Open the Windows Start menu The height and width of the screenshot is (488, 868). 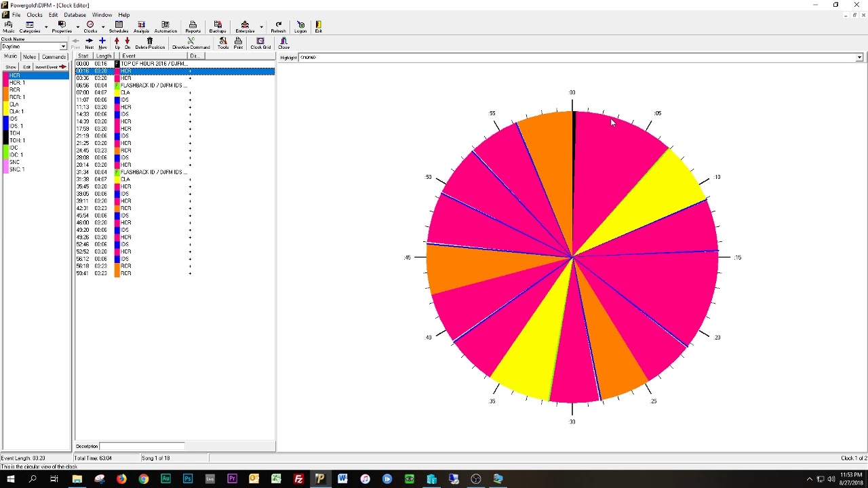[11, 479]
